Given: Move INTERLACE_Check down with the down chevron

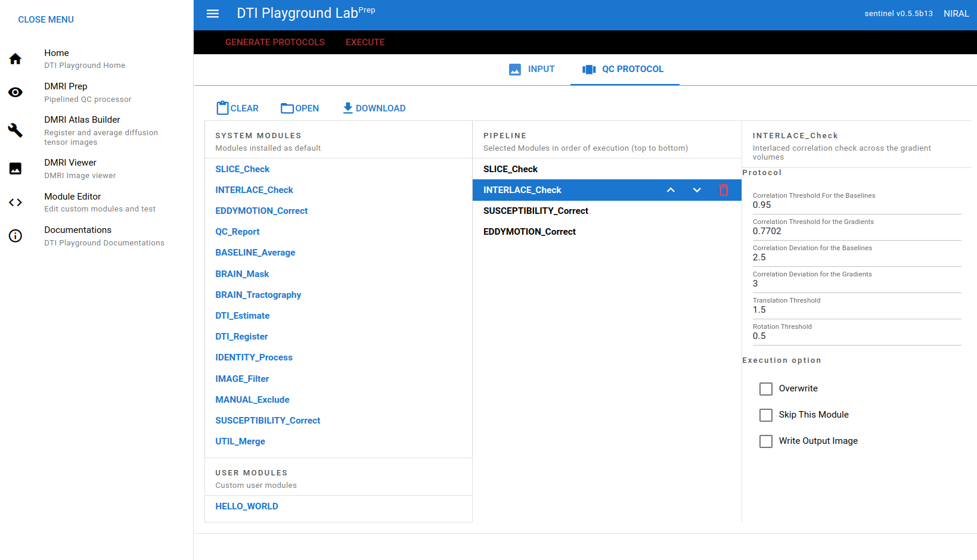Looking at the screenshot, I should (x=697, y=190).
